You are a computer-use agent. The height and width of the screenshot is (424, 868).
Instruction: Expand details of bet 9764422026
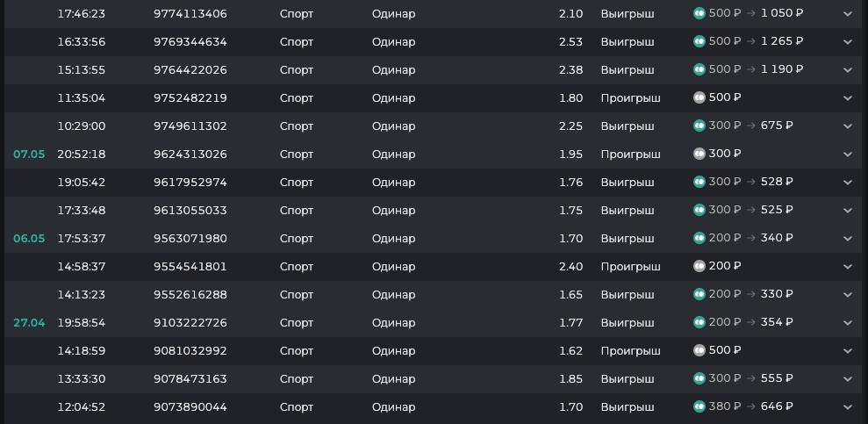[848, 70]
